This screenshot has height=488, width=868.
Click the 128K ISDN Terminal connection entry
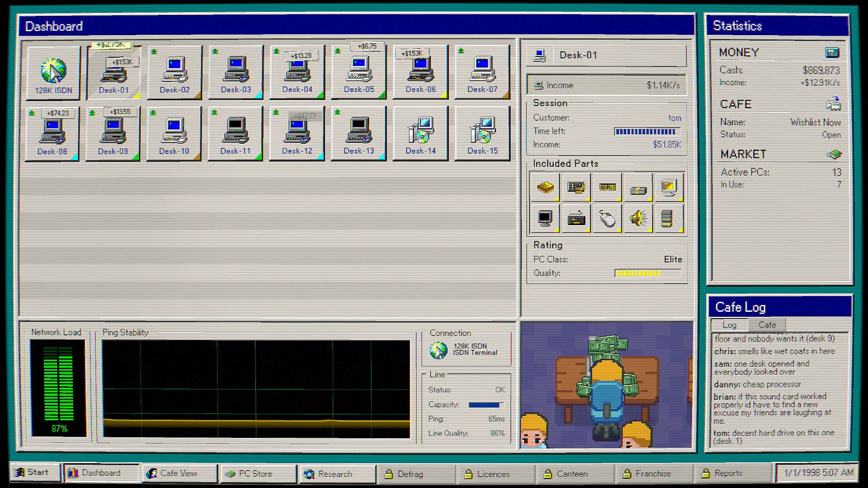click(466, 349)
